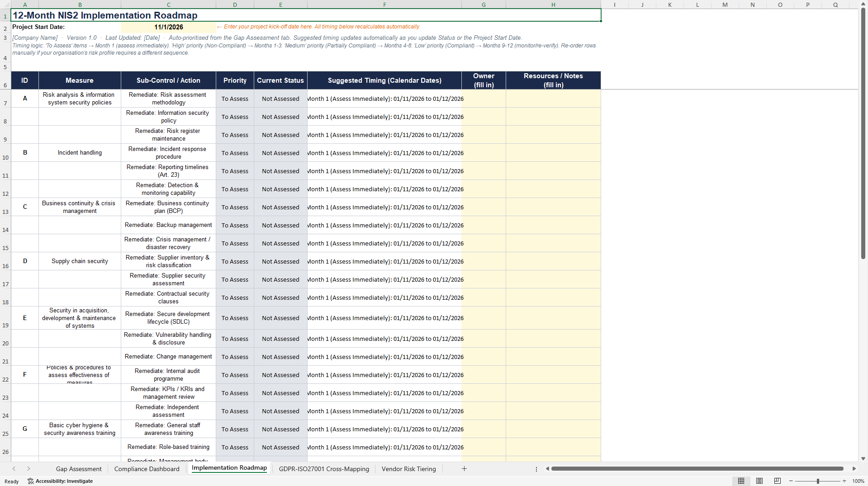
Task: Open the Gap Assessment sheet tab
Action: 79,469
